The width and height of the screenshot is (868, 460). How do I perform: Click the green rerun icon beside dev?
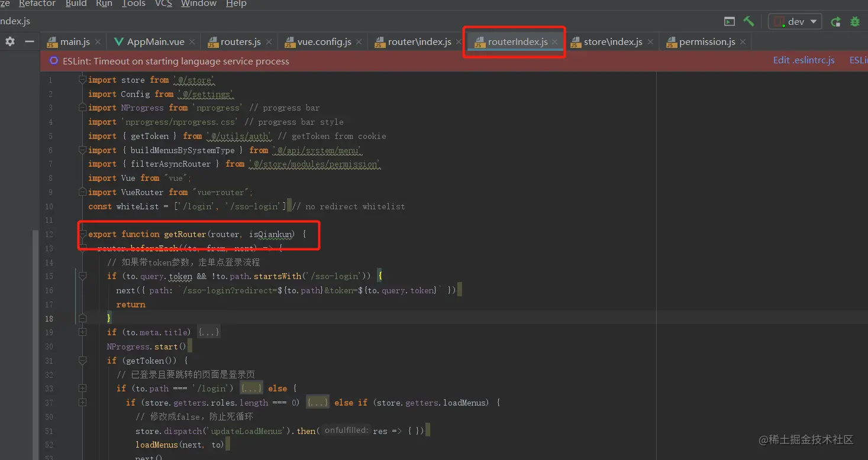pyautogui.click(x=835, y=22)
